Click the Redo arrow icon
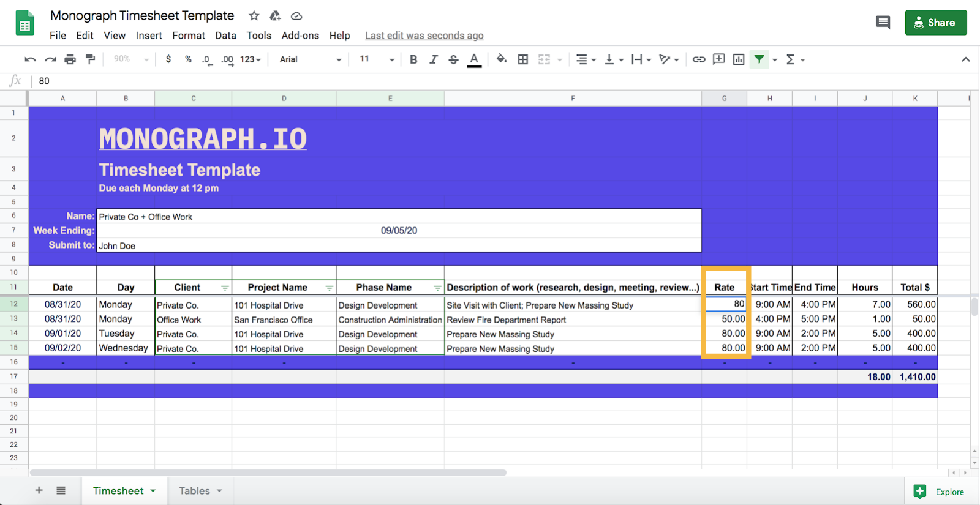Viewport: 980px width, 505px height. (50, 59)
